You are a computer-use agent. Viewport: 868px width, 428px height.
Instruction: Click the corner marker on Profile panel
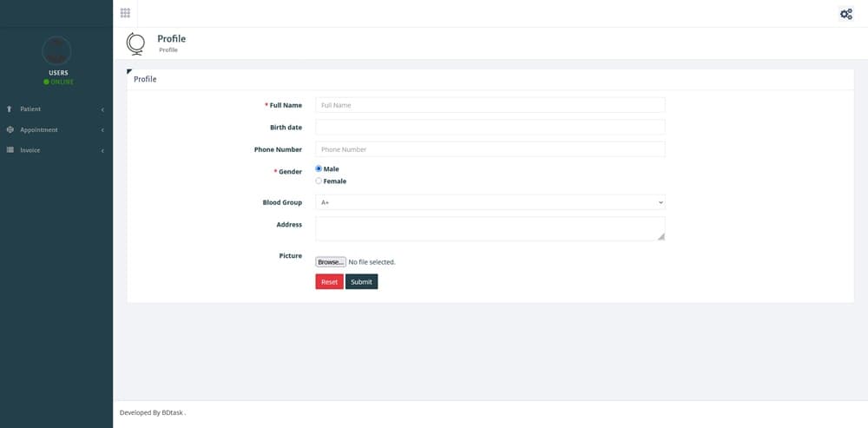click(129, 71)
